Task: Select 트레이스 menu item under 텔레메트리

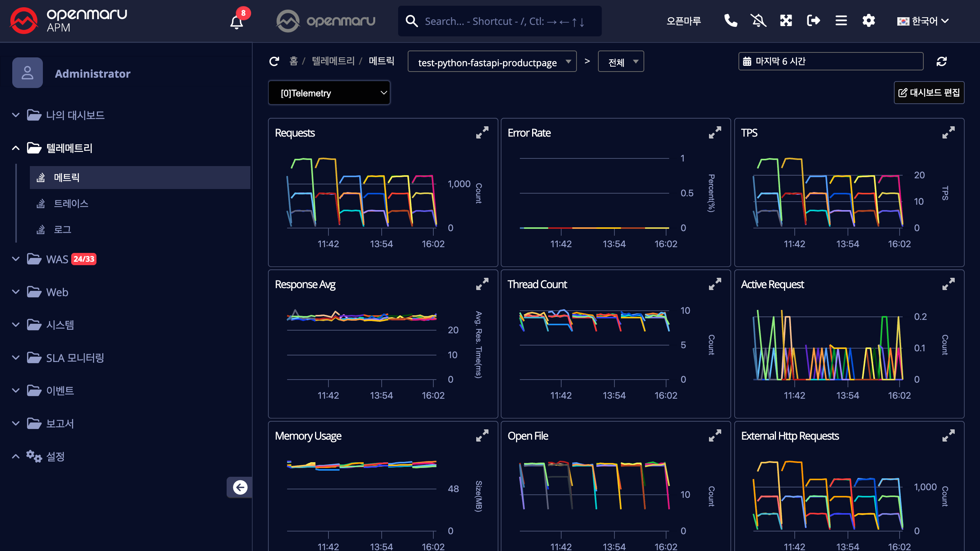Action: (71, 204)
